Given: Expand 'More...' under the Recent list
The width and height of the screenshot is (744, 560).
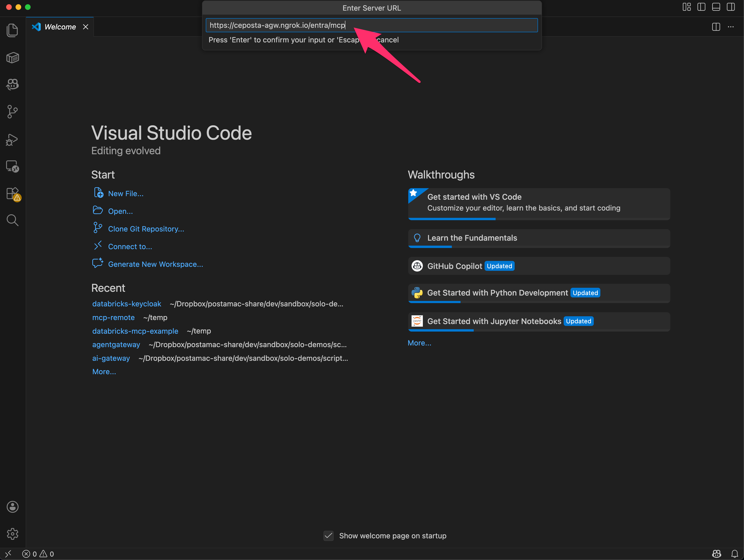Looking at the screenshot, I should pos(104,371).
